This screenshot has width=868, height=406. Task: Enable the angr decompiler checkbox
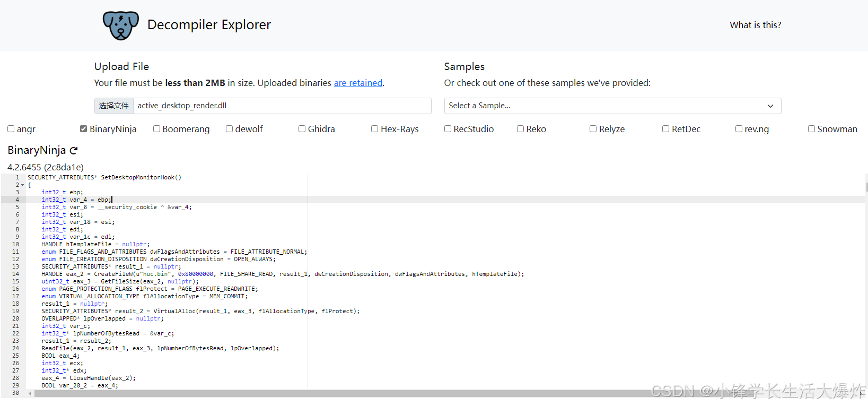click(x=11, y=129)
